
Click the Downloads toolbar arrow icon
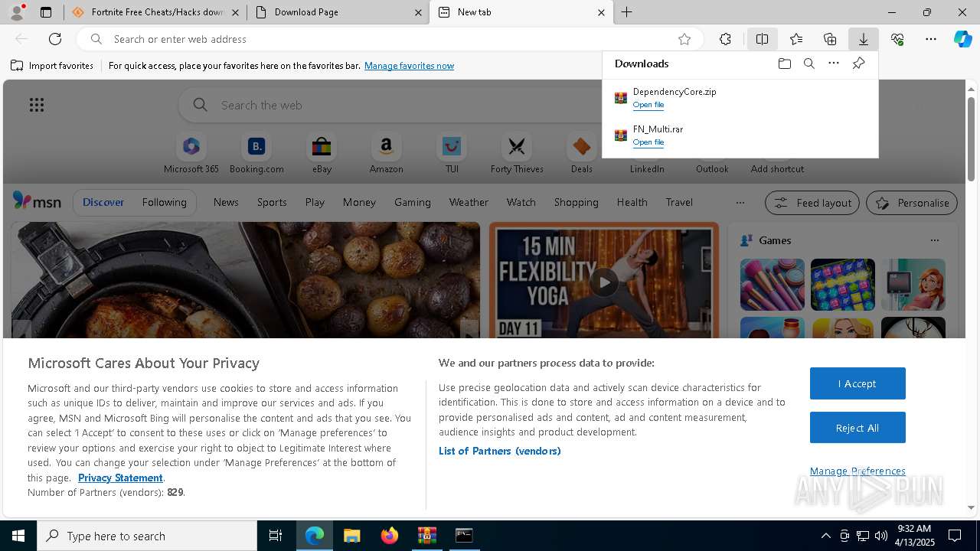[x=863, y=39]
